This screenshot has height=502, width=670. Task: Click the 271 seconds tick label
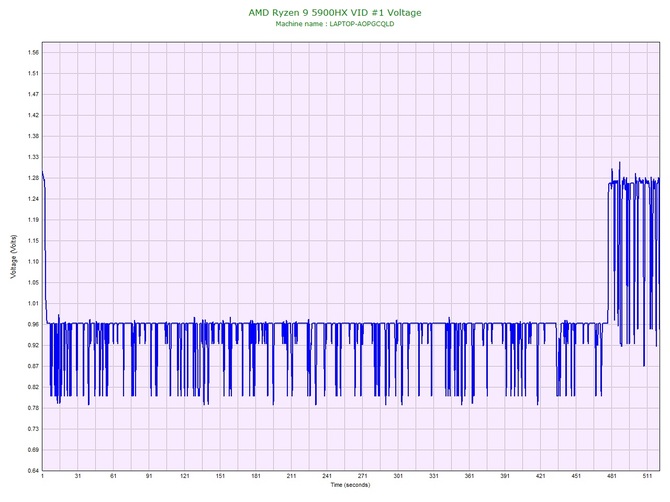point(362,476)
